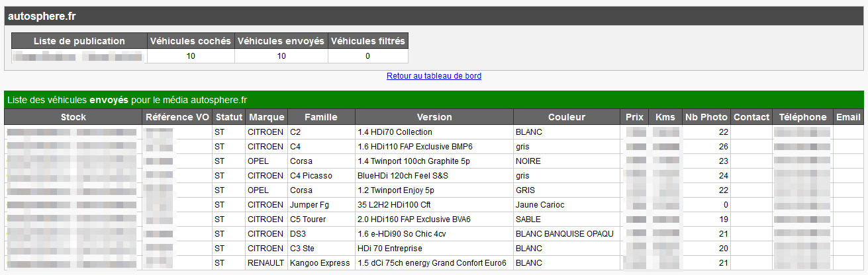Select the version '35 L2H2 HDi100 Cft'
Image resolution: width=868 pixels, height=275 pixels.
click(x=394, y=205)
